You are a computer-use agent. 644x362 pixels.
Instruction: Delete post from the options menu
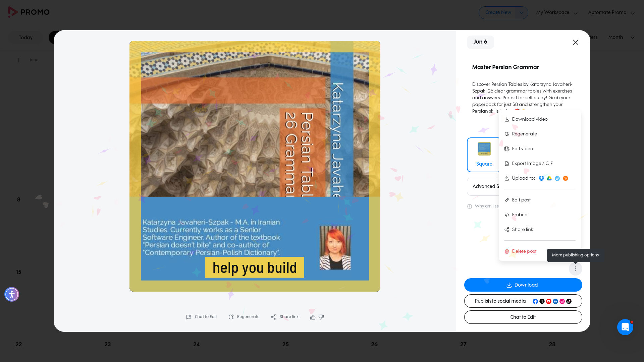click(x=524, y=251)
